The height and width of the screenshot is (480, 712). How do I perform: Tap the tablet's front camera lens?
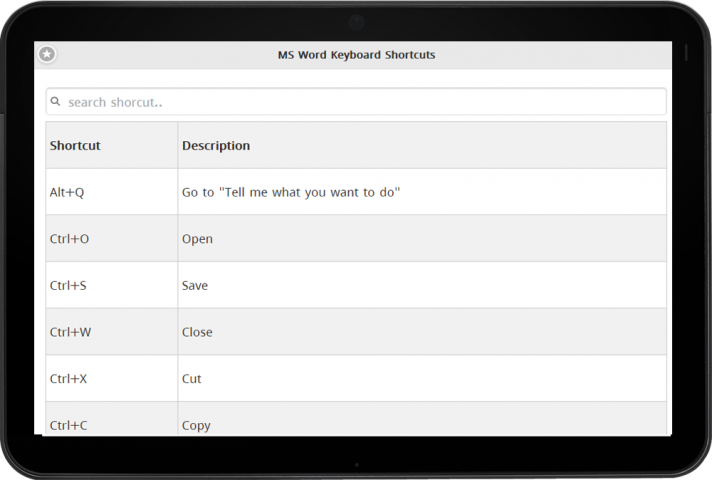click(356, 21)
